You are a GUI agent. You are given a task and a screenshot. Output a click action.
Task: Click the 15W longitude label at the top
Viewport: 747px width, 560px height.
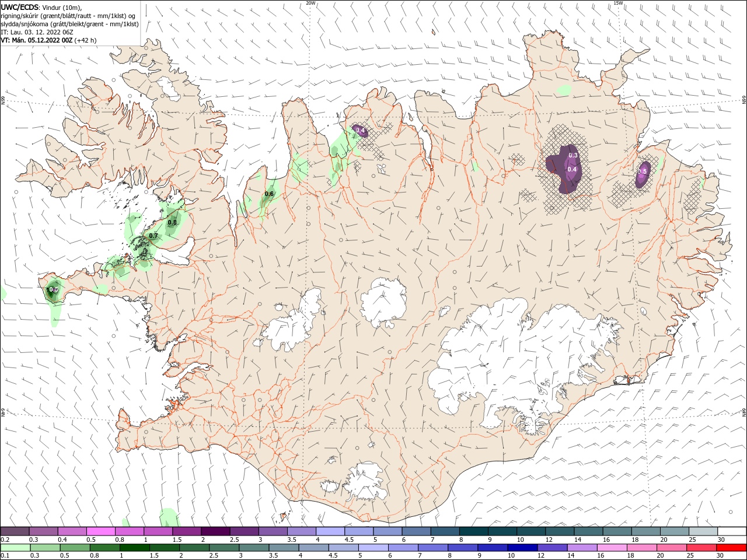(x=618, y=3)
